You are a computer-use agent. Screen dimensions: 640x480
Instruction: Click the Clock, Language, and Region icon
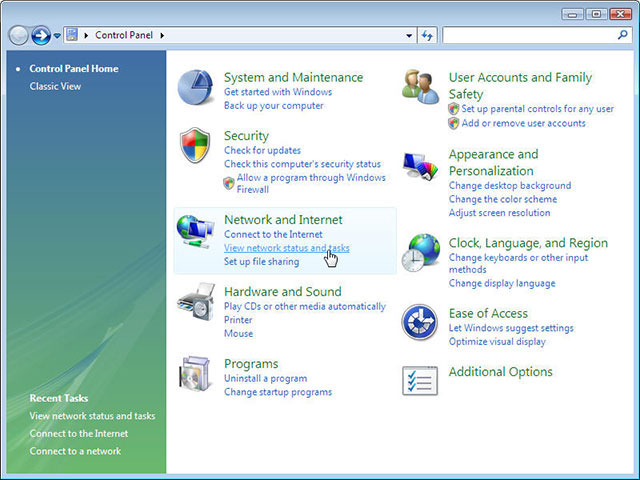420,252
